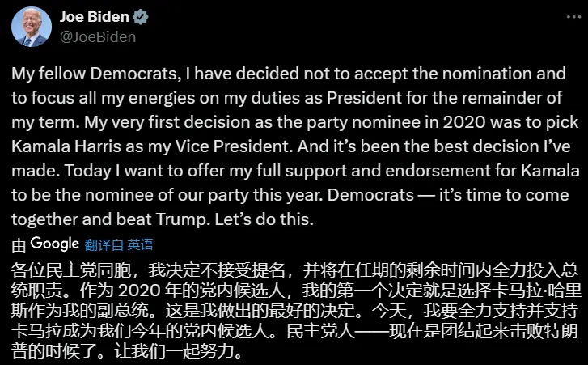This screenshot has height=365, width=588.
Task: Click Joe Biden's profile avatar photo
Action: 30,28
